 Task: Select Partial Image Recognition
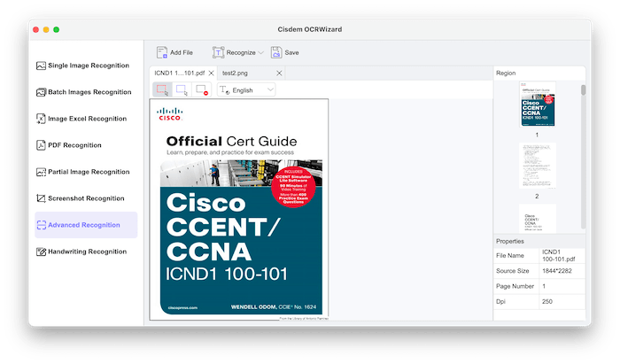pyautogui.click(x=86, y=172)
